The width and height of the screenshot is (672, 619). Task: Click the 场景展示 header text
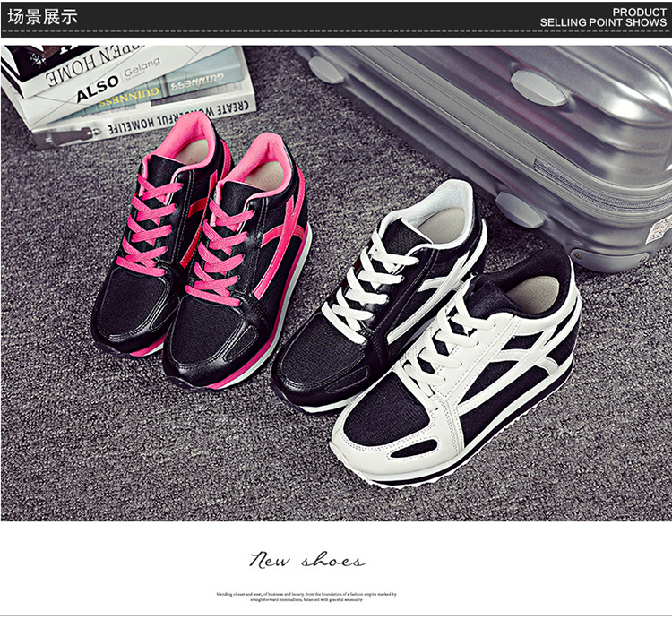point(42,17)
